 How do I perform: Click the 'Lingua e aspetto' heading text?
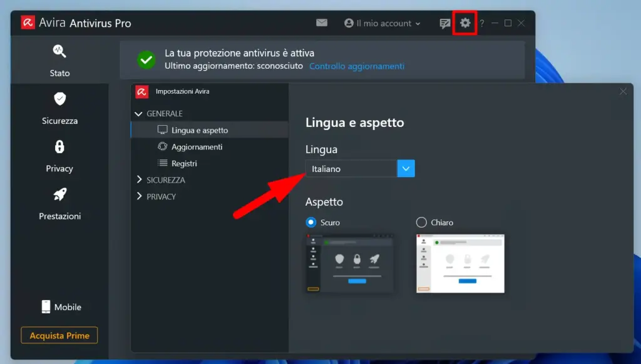click(354, 123)
